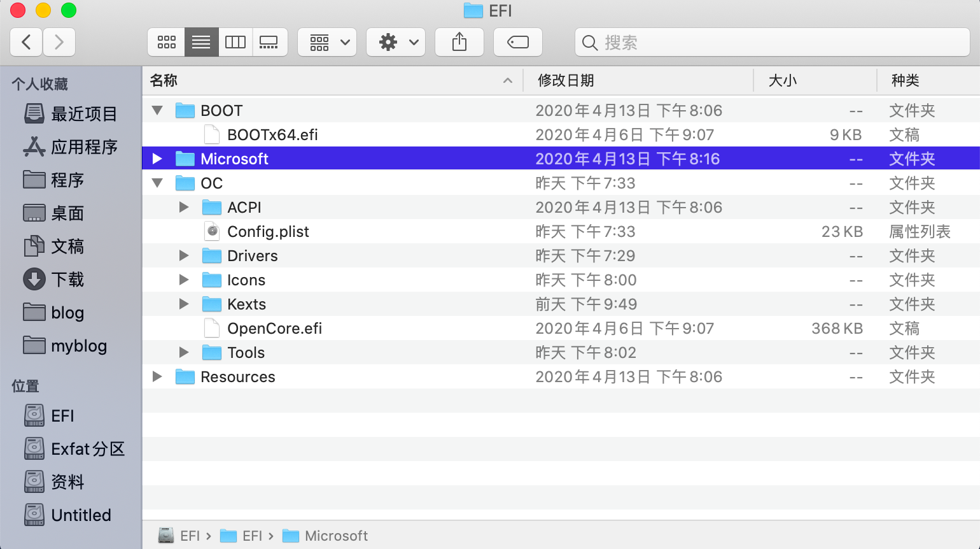Sort by the 大小 column header
The height and width of the screenshot is (549, 980).
click(815, 80)
